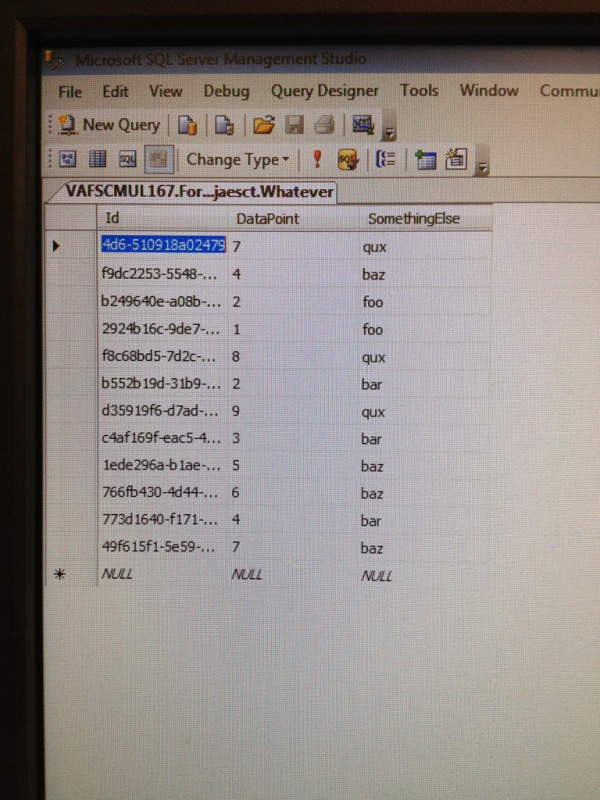
Task: Open the Edit menu
Action: point(115,92)
